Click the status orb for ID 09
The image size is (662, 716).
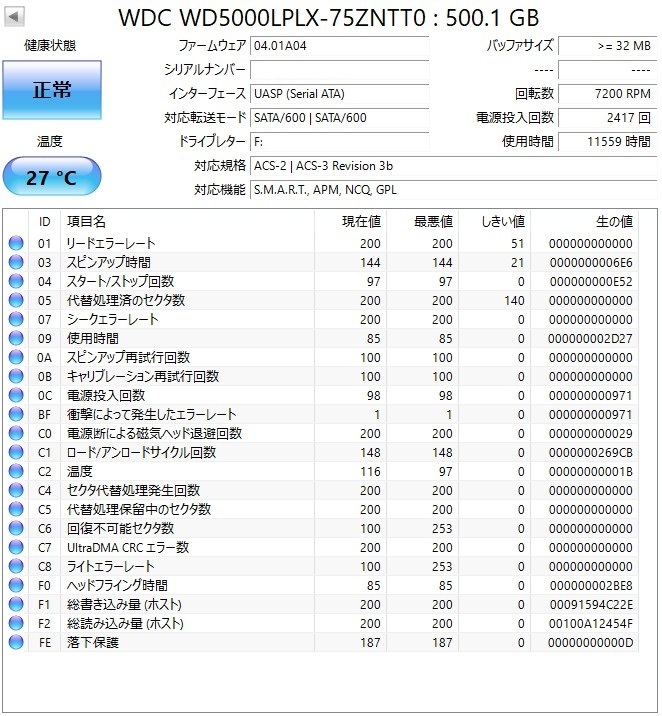[x=16, y=338]
